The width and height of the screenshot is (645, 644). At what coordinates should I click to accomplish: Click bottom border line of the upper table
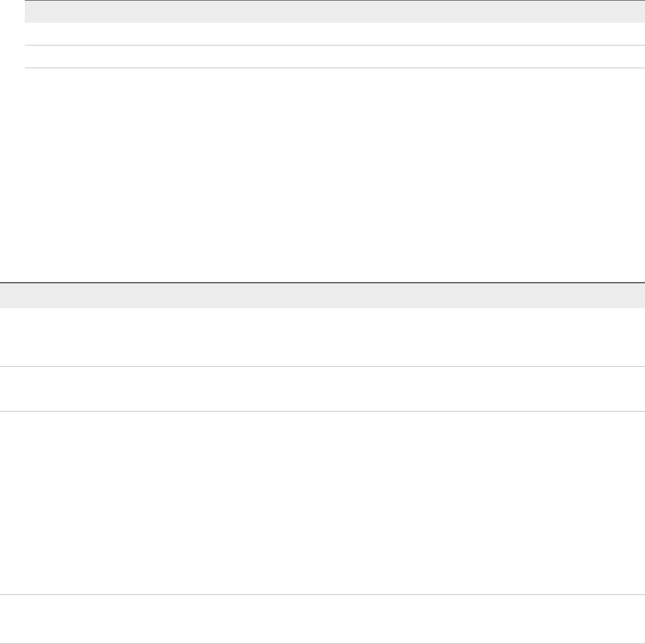point(329,68)
